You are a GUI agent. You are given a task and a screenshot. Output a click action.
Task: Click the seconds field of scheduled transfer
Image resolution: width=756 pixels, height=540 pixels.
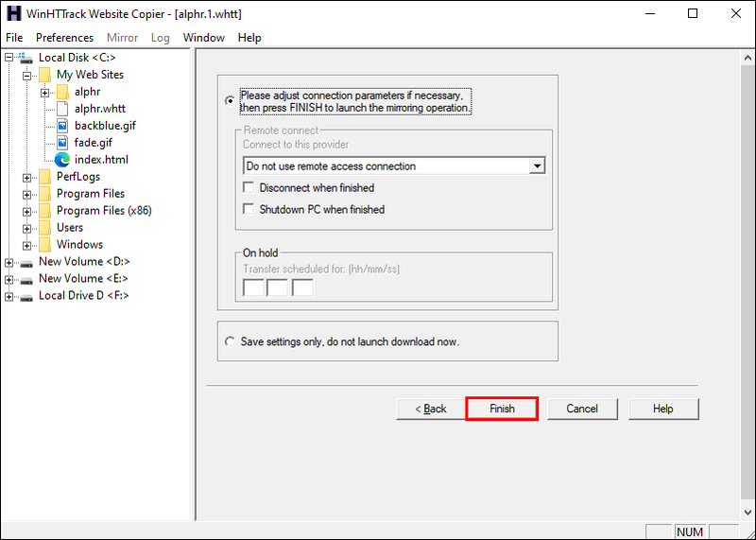(302, 287)
